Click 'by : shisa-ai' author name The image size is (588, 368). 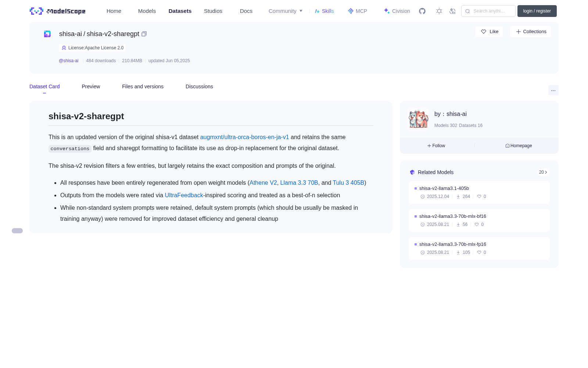451,114
